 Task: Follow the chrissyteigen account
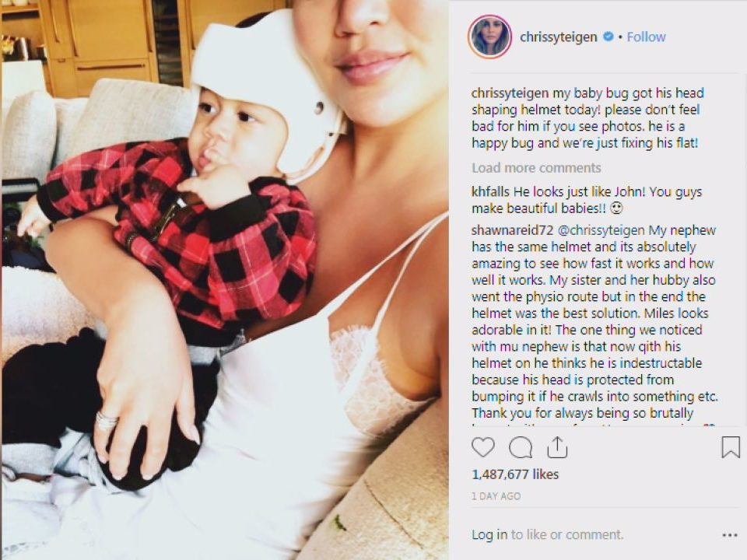tap(646, 37)
